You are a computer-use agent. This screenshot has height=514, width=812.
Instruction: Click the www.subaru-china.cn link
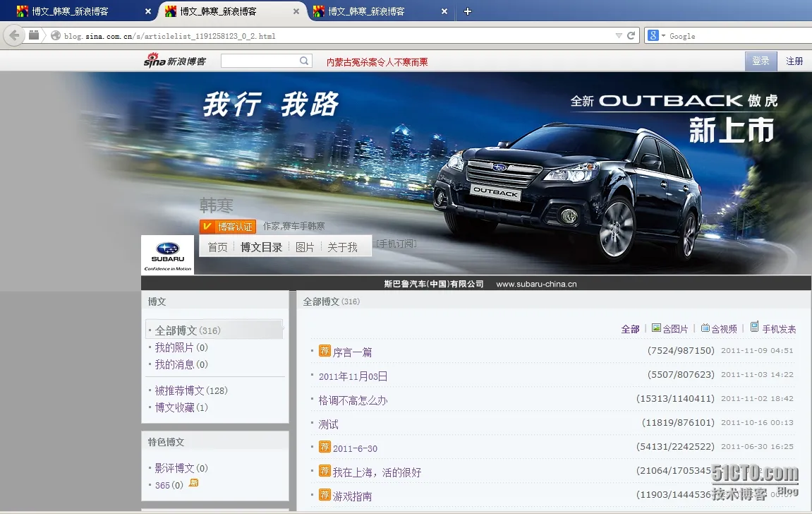tap(536, 284)
